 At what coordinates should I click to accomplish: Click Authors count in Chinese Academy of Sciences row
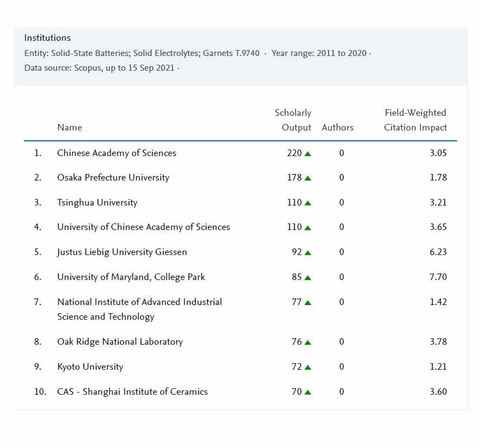[342, 153]
